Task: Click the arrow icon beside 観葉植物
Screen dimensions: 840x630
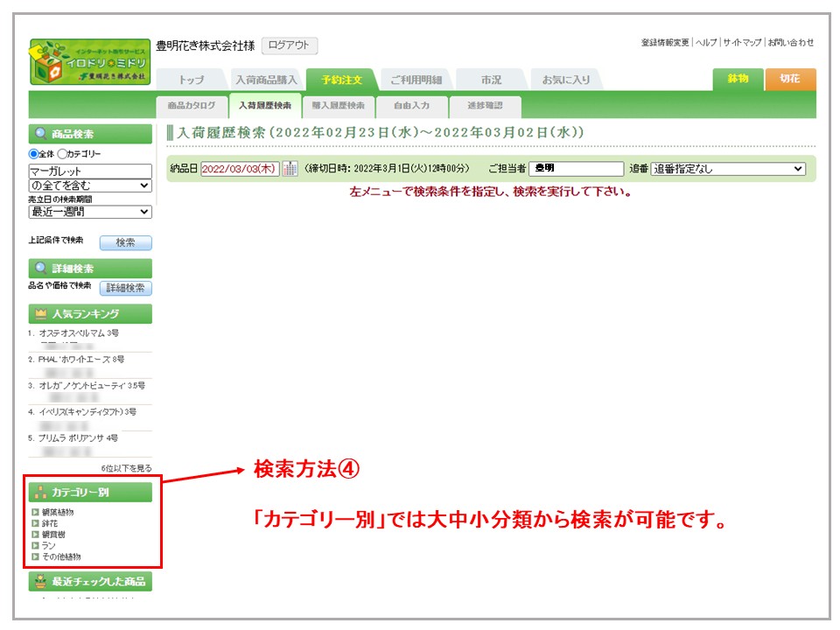Action: (x=35, y=512)
